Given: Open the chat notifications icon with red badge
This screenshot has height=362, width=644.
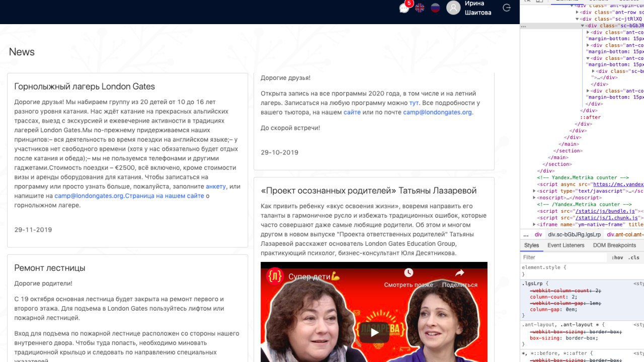Looking at the screenshot, I should coord(405,8).
